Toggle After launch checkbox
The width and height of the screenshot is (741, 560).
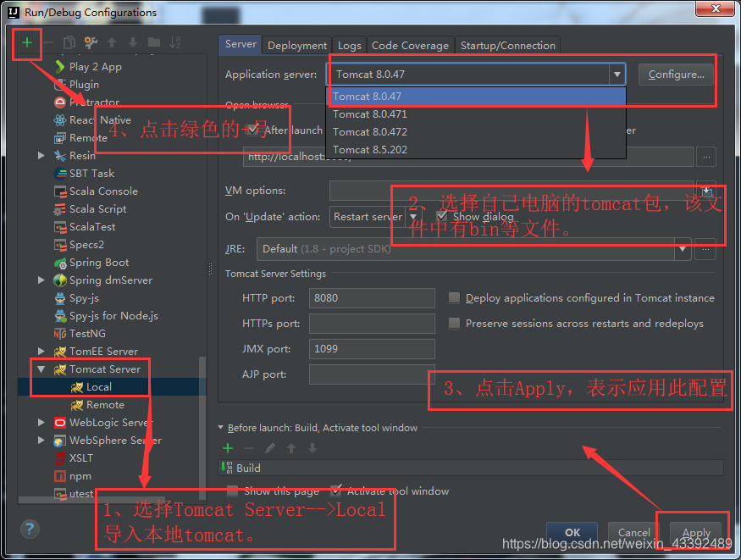coord(253,130)
